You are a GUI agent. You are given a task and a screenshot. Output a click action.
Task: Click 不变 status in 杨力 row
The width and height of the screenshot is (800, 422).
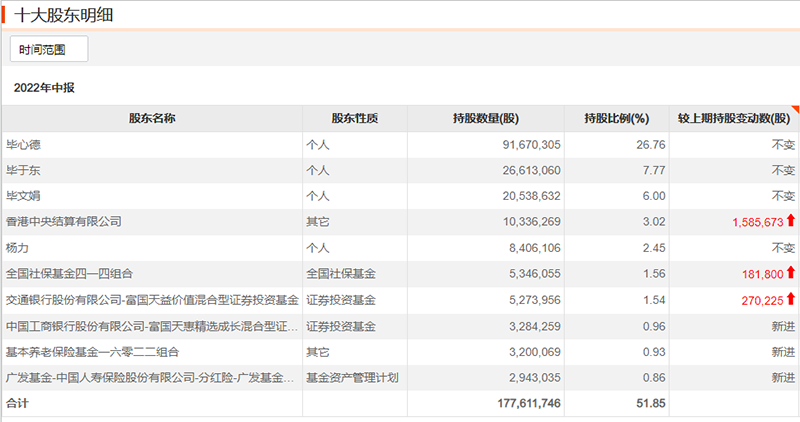783,248
